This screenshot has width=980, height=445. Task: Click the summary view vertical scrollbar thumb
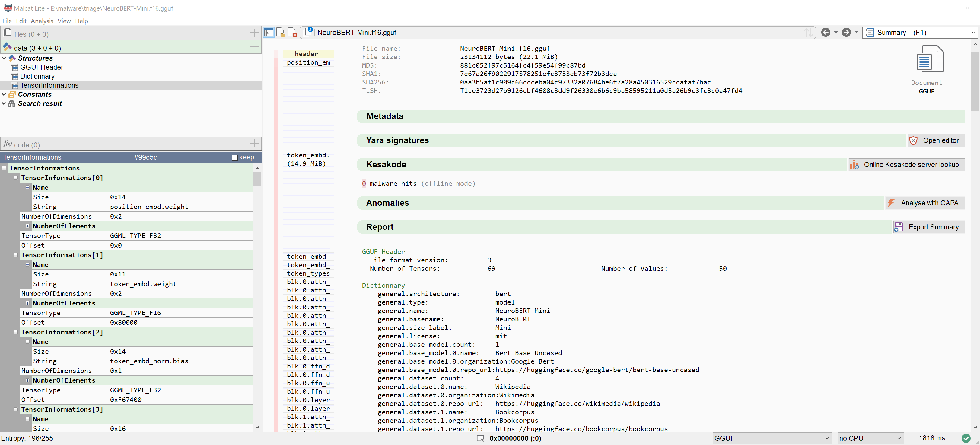tap(975, 81)
